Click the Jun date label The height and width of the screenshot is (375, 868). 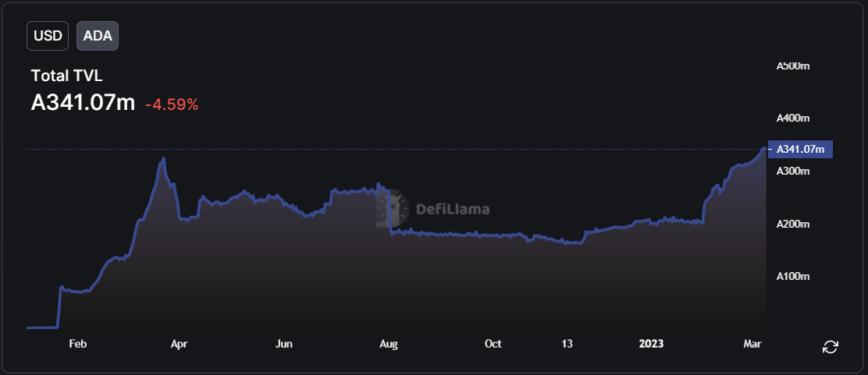click(x=284, y=344)
